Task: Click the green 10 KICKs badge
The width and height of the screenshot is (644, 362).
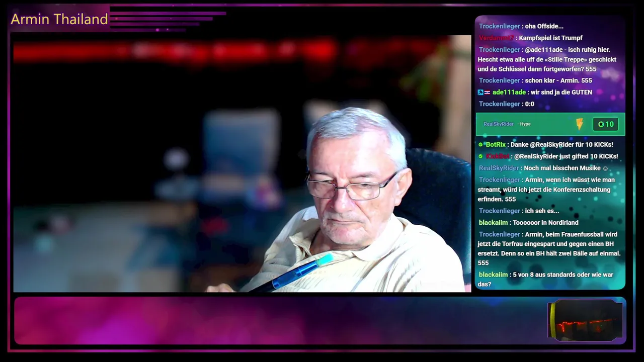Action: pyautogui.click(x=606, y=124)
